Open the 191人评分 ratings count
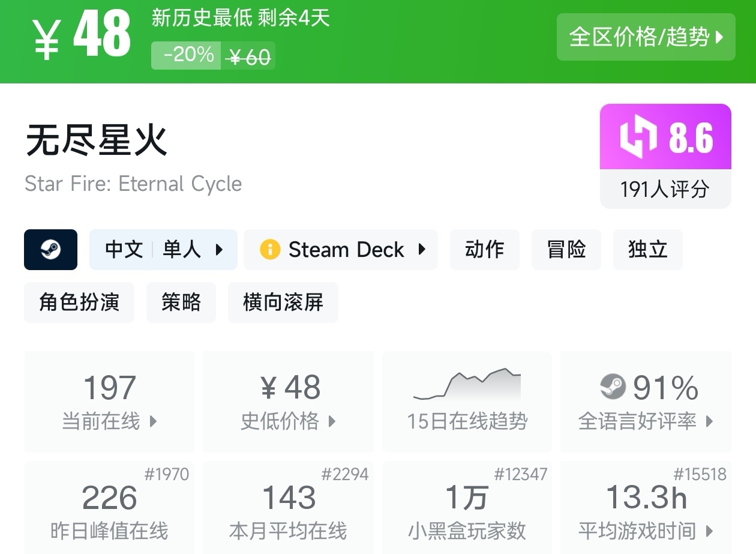 coord(665,190)
